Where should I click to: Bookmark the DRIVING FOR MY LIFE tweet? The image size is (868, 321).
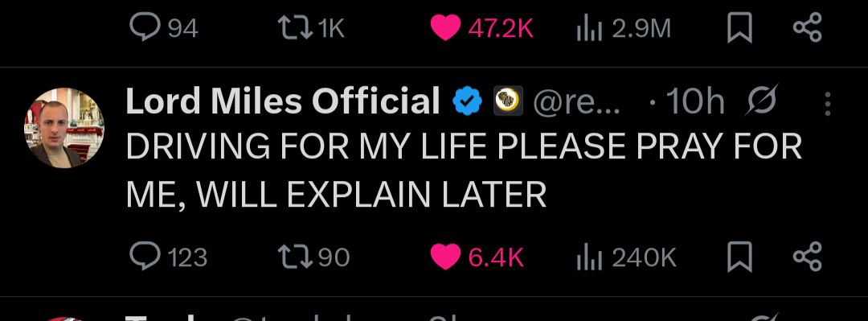point(739,257)
